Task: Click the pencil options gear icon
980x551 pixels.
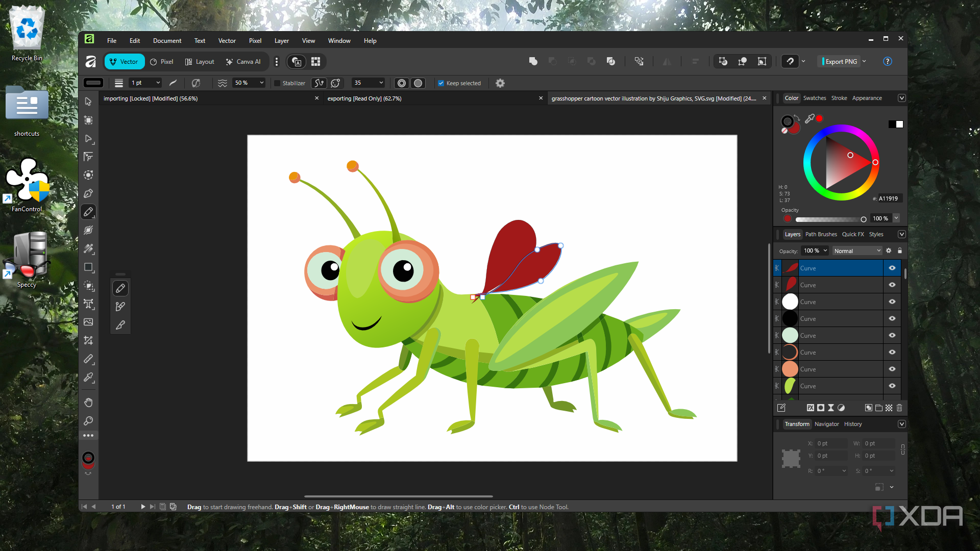Action: pos(500,83)
